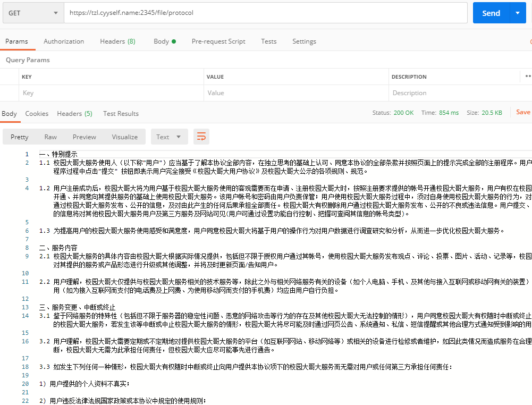Screen dimensions: 532x405
Task: Click the Description query param field
Action: 460,93
